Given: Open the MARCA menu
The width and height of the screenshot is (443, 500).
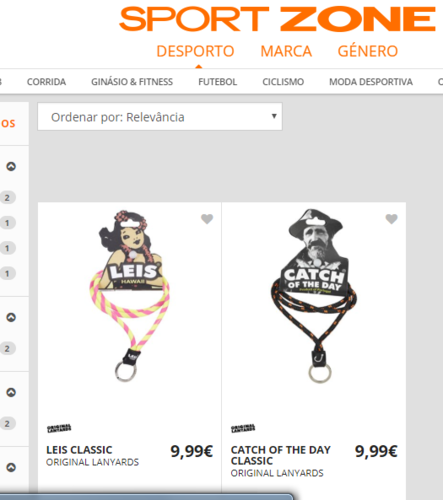Looking at the screenshot, I should (x=286, y=51).
